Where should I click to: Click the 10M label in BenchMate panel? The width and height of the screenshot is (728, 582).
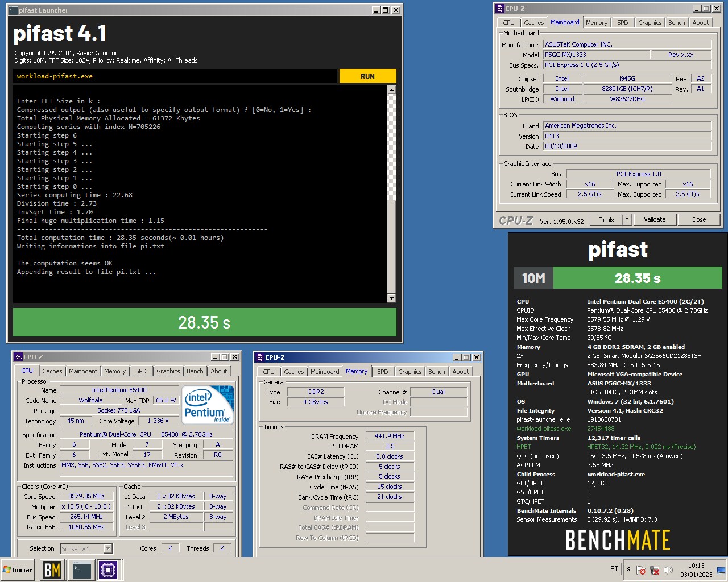[x=533, y=278]
